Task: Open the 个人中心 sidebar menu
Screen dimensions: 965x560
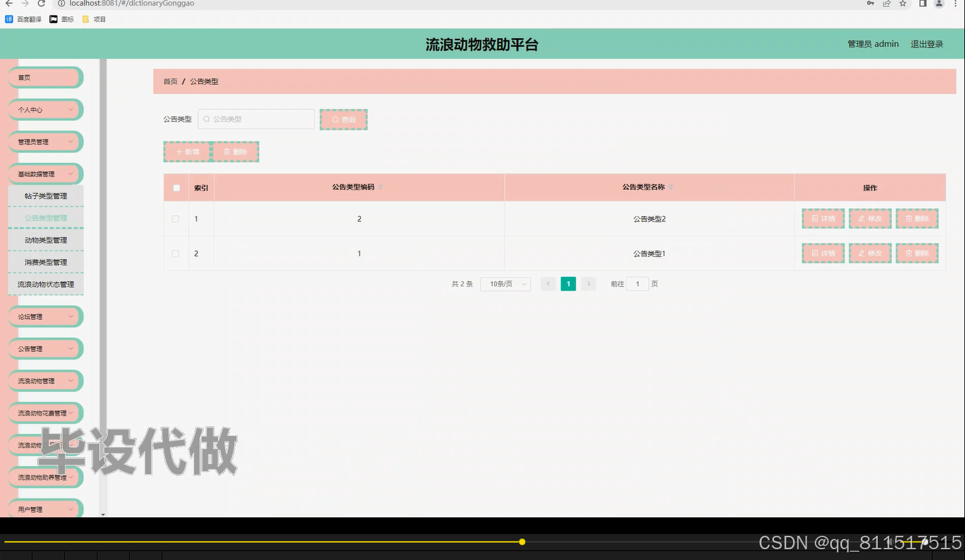Action: tap(45, 109)
